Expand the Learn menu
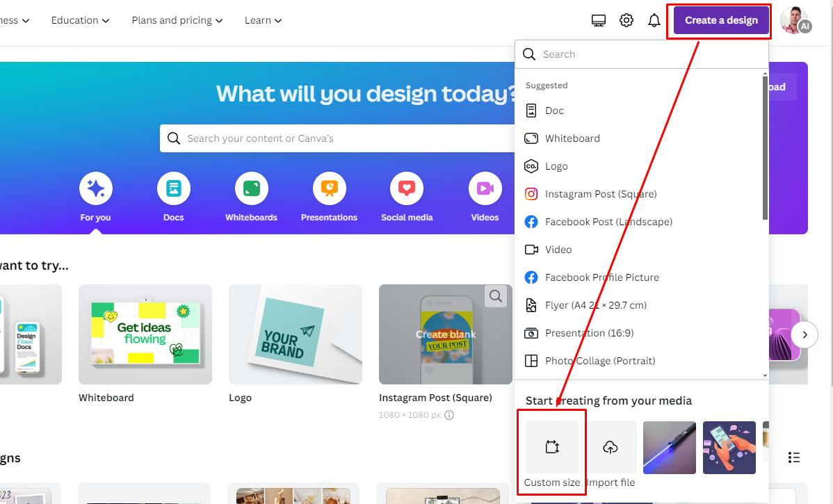This screenshot has width=833, height=504. [x=262, y=20]
